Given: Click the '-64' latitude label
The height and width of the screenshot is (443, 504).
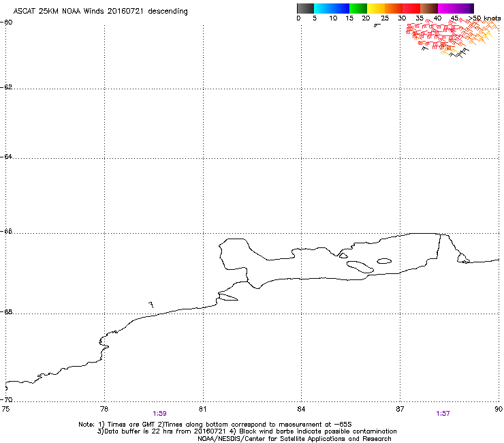Looking at the screenshot, I should pyautogui.click(x=6, y=156).
